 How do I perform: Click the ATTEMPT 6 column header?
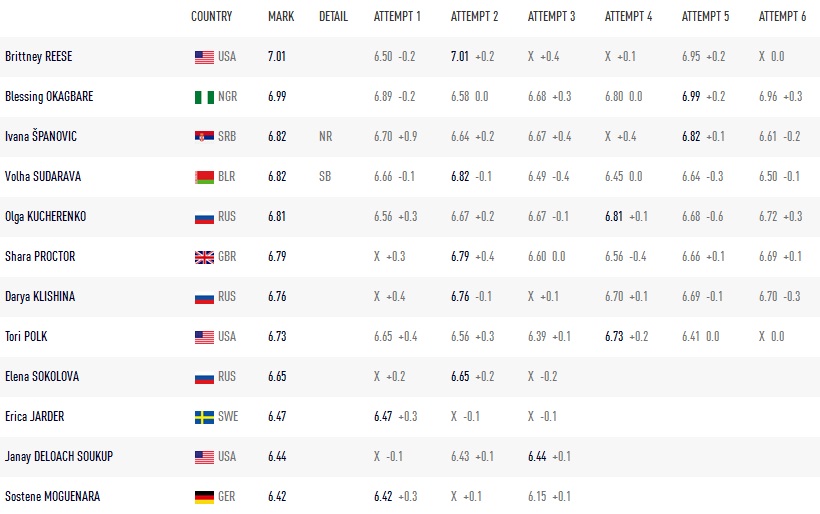click(x=782, y=17)
